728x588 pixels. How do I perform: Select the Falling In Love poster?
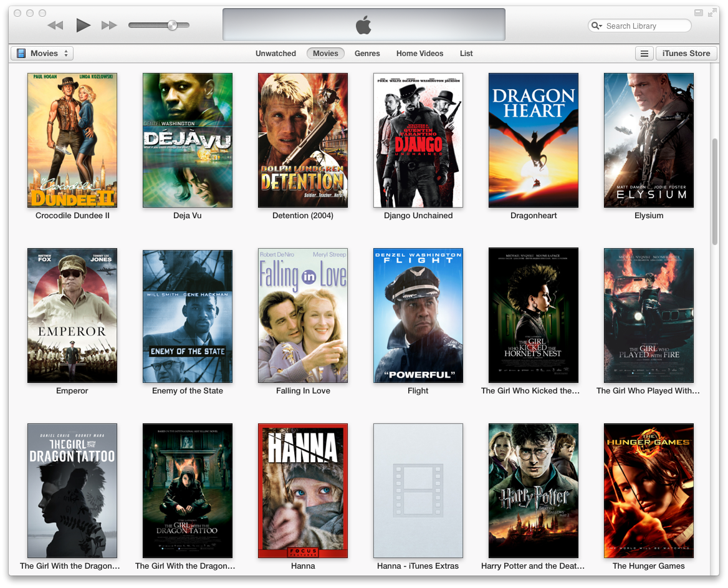pyautogui.click(x=303, y=316)
